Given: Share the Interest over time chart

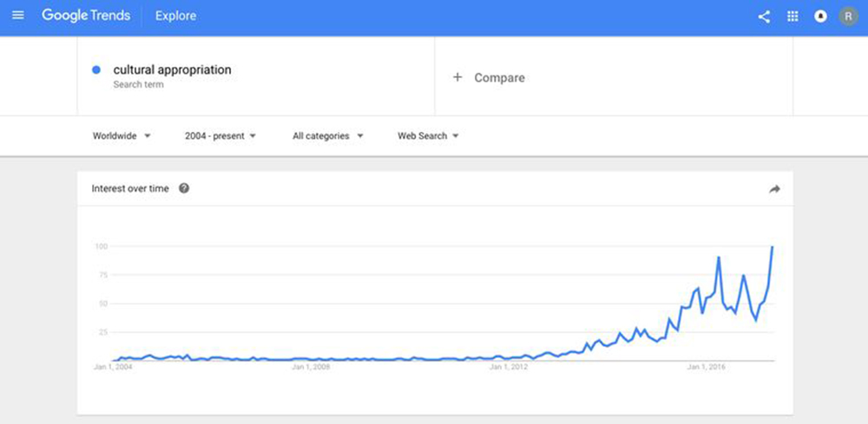Looking at the screenshot, I should [x=775, y=189].
